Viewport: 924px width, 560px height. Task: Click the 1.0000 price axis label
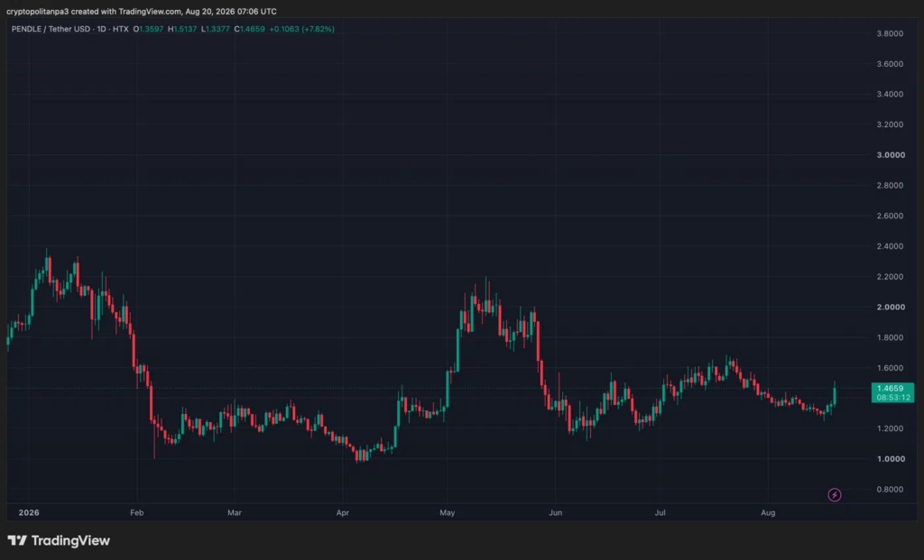pyautogui.click(x=891, y=459)
